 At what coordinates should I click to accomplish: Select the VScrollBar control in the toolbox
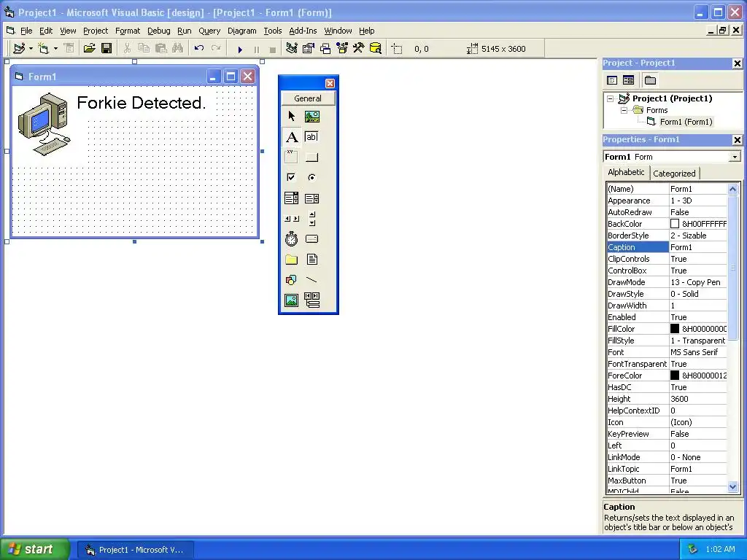coord(312,219)
